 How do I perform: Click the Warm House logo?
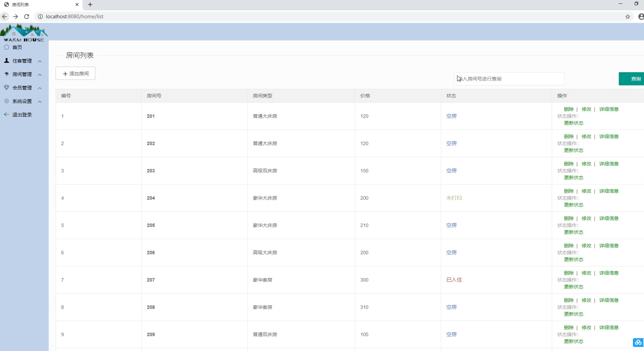click(24, 33)
